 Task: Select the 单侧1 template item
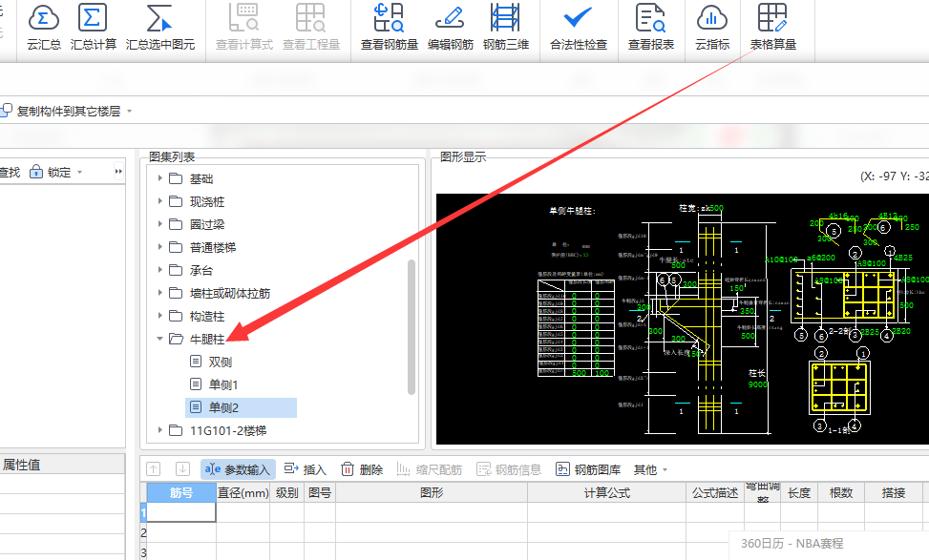click(x=223, y=384)
